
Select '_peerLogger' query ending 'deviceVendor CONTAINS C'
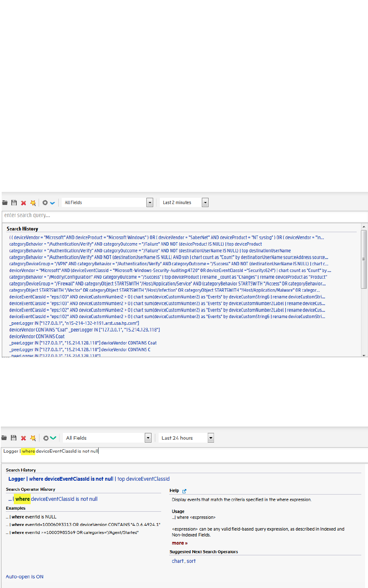pyautogui.click(x=80, y=350)
